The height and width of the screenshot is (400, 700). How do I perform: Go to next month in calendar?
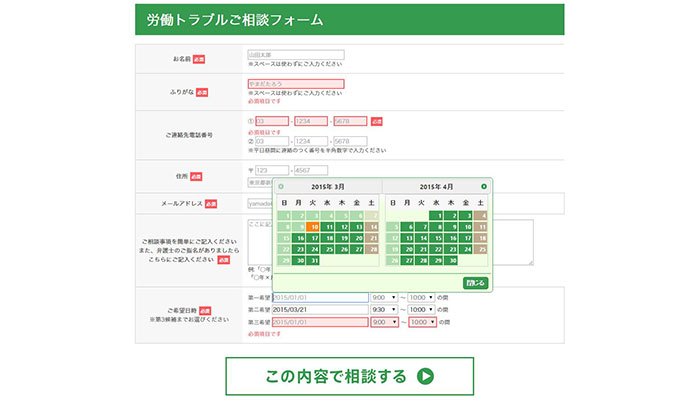click(484, 187)
